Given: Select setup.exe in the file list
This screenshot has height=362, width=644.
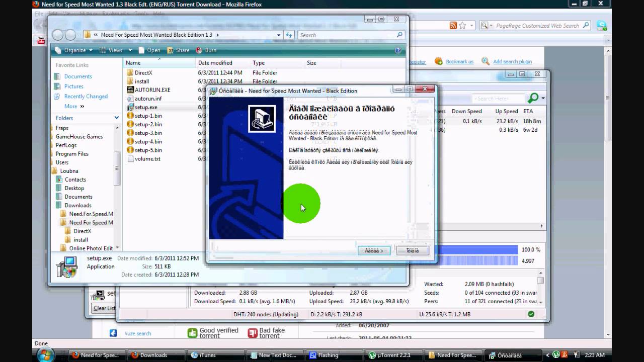Looking at the screenshot, I should click(146, 107).
